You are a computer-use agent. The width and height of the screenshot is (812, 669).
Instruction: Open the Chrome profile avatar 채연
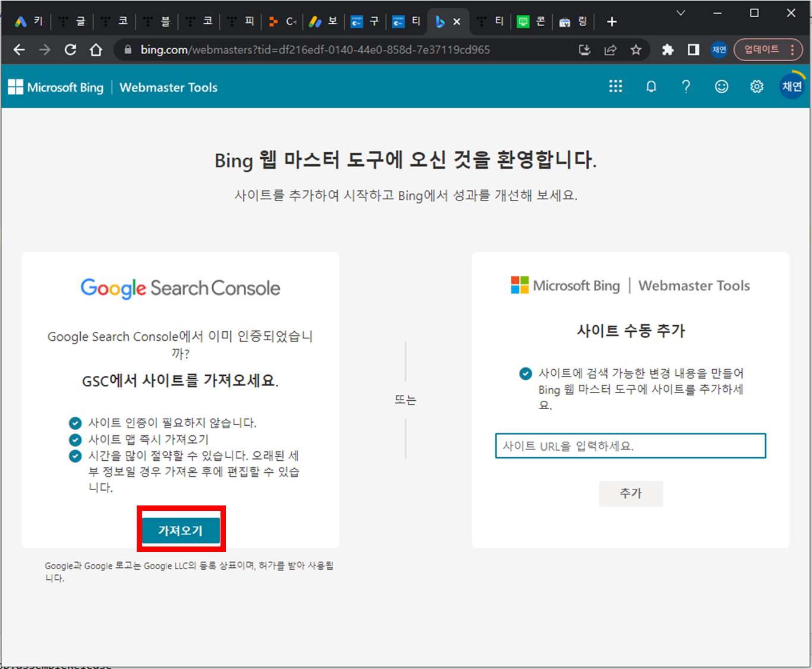pyautogui.click(x=719, y=50)
